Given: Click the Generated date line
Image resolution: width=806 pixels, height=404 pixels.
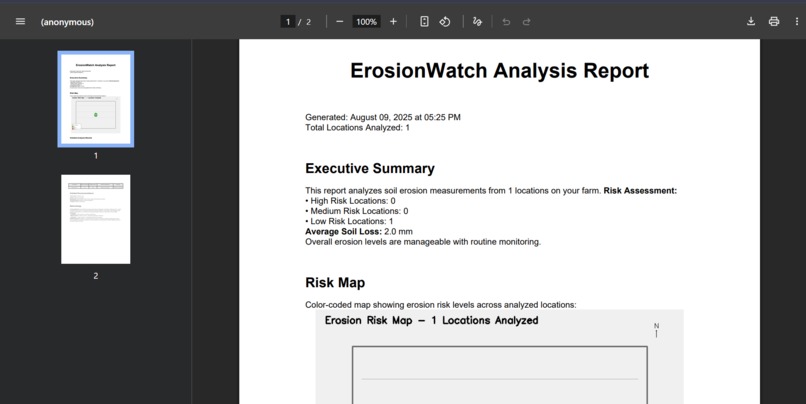Looking at the screenshot, I should click(x=383, y=117).
